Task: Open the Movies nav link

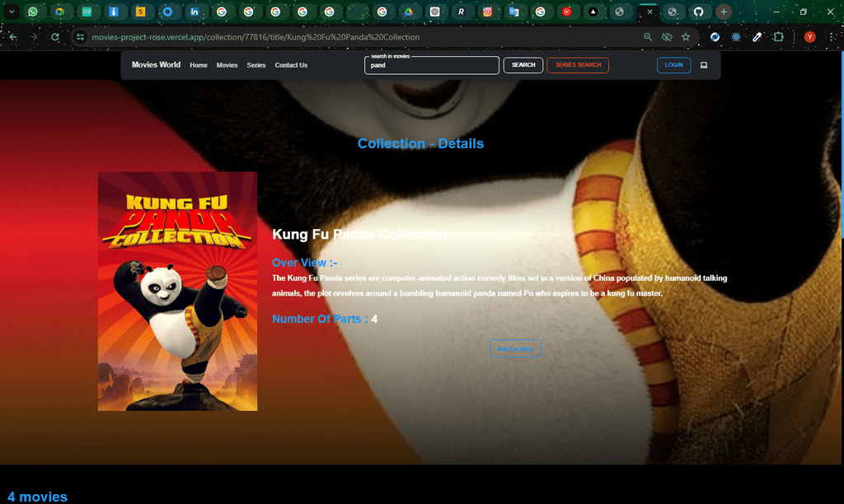Action: coord(227,65)
